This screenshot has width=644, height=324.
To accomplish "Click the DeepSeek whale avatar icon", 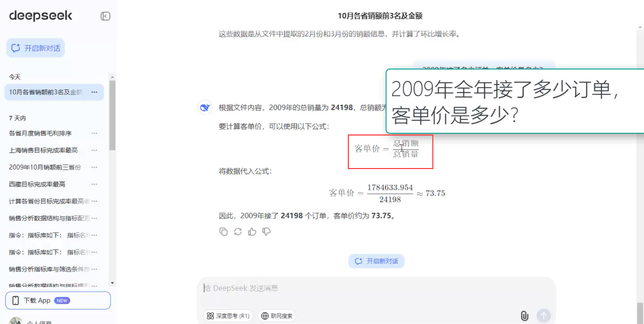I will pos(205,107).
